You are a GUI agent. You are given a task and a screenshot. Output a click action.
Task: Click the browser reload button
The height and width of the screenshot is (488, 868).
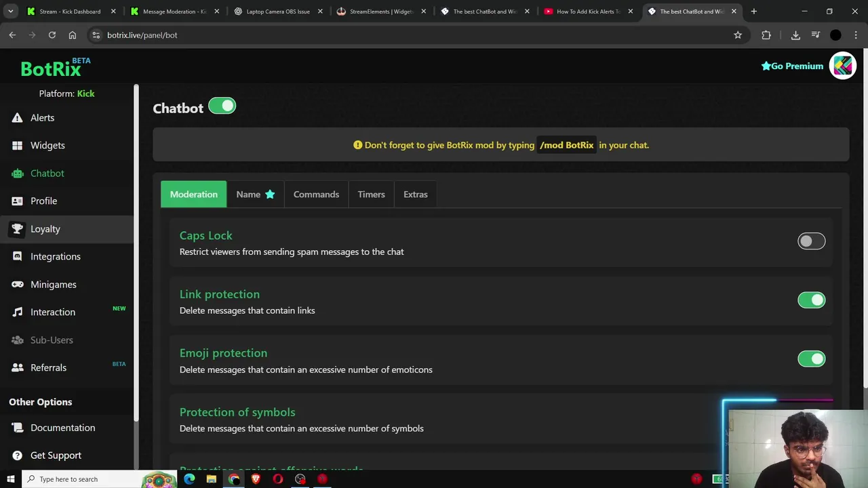pyautogui.click(x=52, y=35)
